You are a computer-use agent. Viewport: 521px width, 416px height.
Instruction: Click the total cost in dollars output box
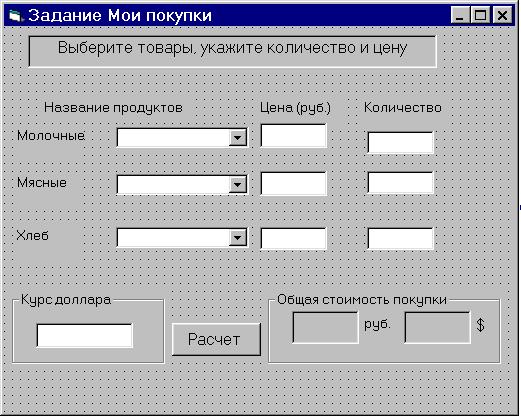(437, 327)
